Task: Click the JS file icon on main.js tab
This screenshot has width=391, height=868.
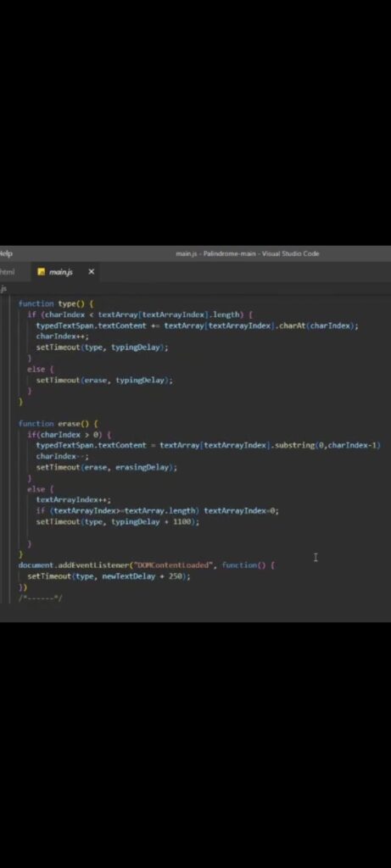Action: point(41,272)
